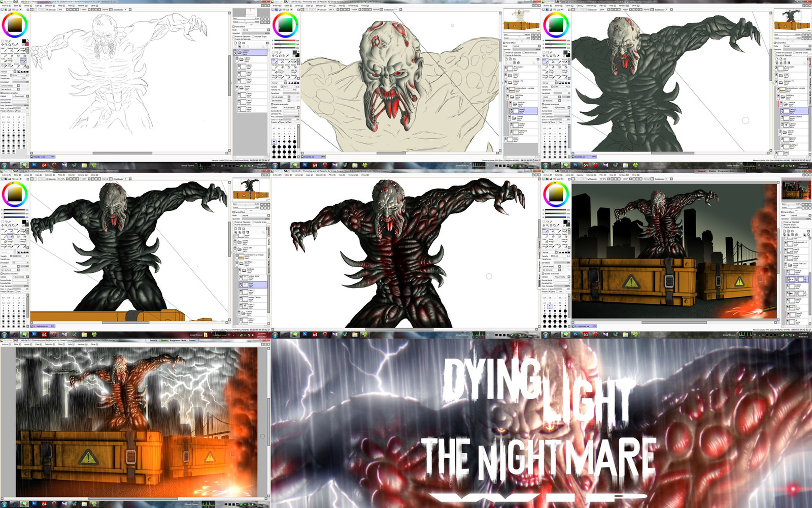
Task: Open the folder icon on taskbar under sketch window
Action: [x=84, y=165]
